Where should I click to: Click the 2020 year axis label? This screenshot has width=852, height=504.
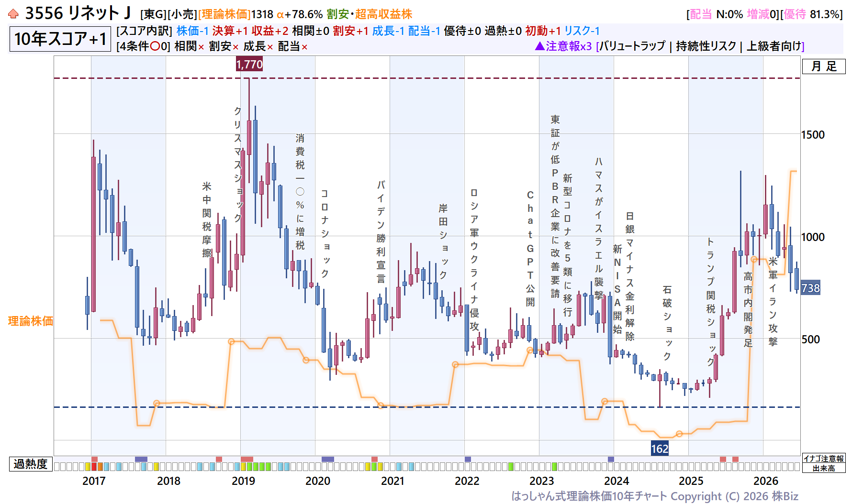[318, 481]
